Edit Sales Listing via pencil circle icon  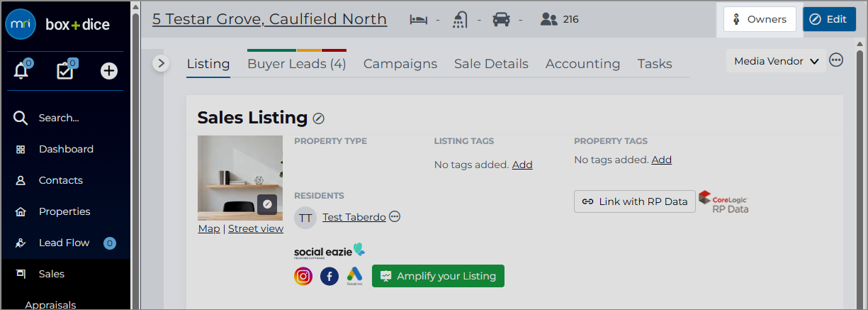pos(319,118)
